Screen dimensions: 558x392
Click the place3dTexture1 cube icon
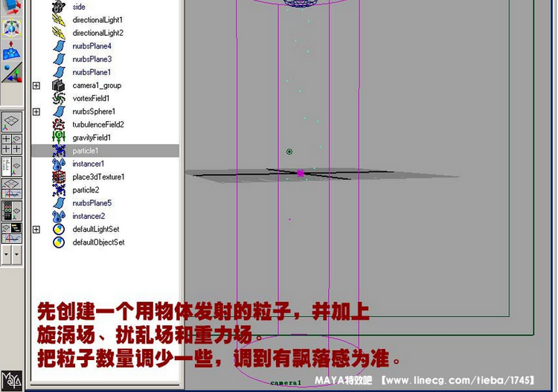click(x=59, y=177)
